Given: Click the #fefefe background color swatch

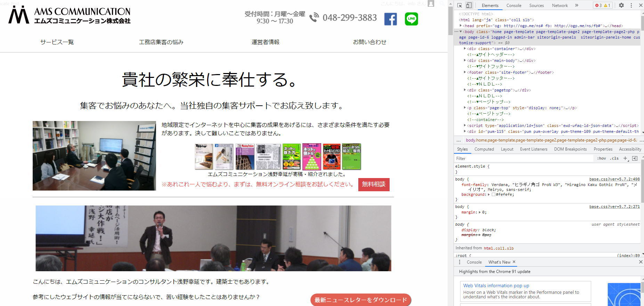Looking at the screenshot, I should [x=493, y=195].
